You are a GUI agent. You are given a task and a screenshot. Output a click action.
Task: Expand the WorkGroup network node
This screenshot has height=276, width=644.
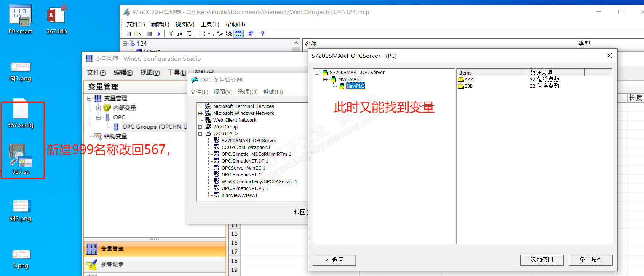(x=200, y=127)
